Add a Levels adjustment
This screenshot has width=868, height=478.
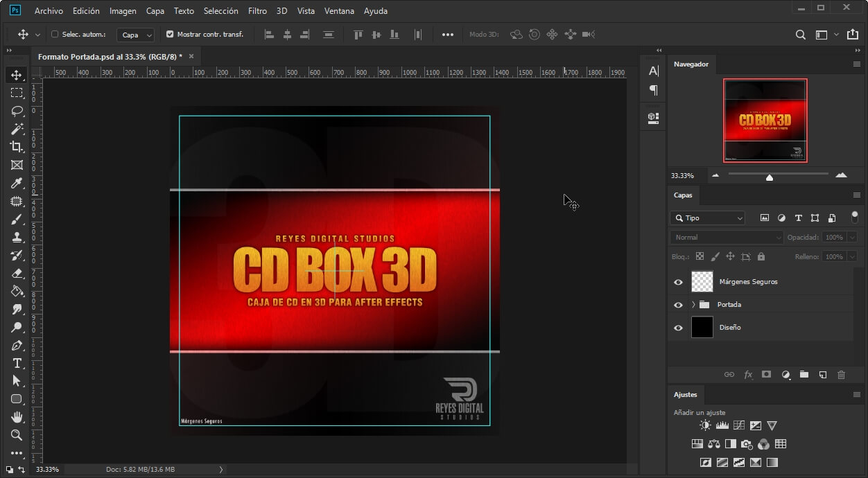722,425
